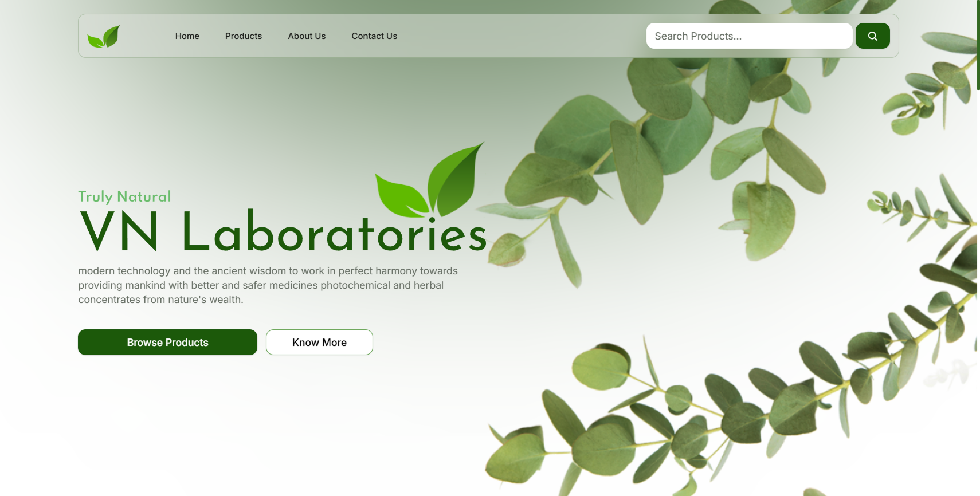Go to the Home page
This screenshot has width=980, height=496.
[x=187, y=36]
